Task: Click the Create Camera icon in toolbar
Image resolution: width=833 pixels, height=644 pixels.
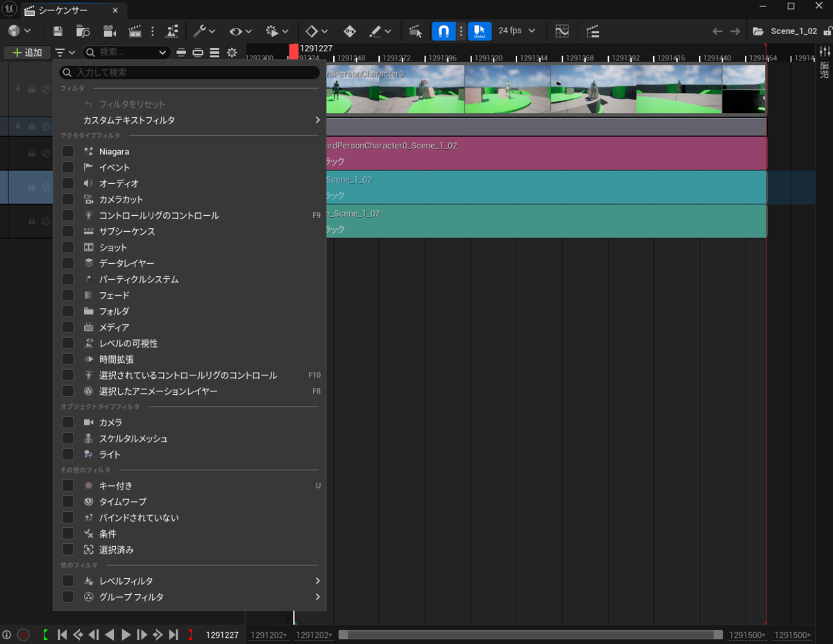Action: point(110,31)
